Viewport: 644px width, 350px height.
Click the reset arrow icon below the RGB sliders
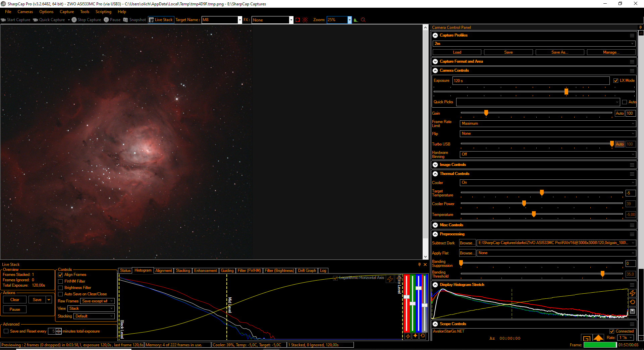click(423, 336)
